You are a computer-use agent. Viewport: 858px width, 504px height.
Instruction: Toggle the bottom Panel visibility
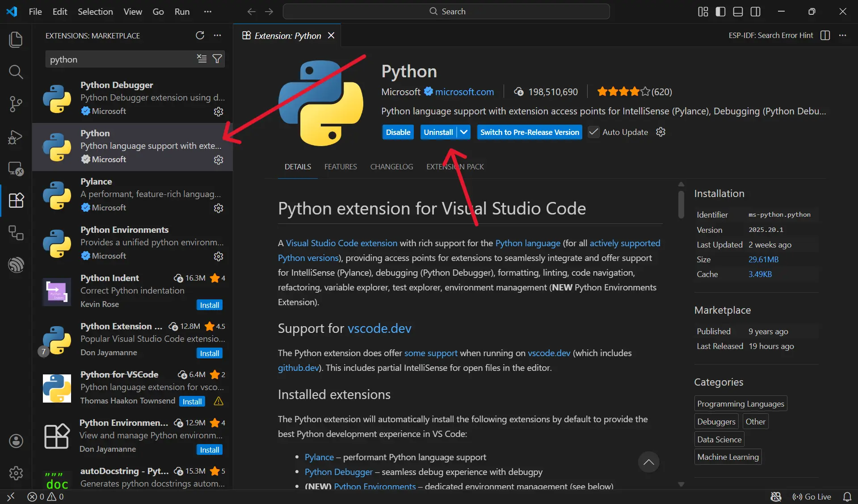(x=738, y=12)
